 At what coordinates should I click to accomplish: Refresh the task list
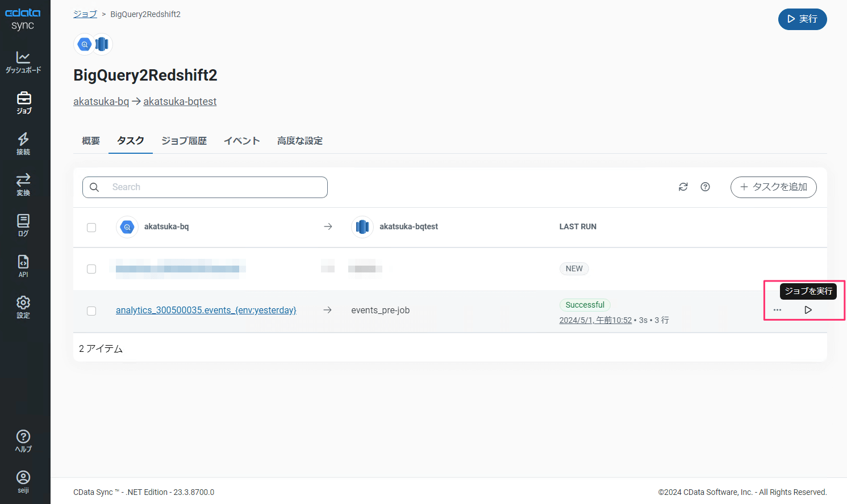point(683,187)
